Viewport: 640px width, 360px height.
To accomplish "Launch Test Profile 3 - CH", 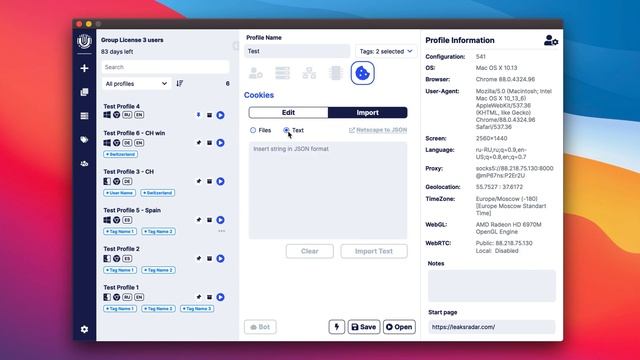I will tap(220, 181).
